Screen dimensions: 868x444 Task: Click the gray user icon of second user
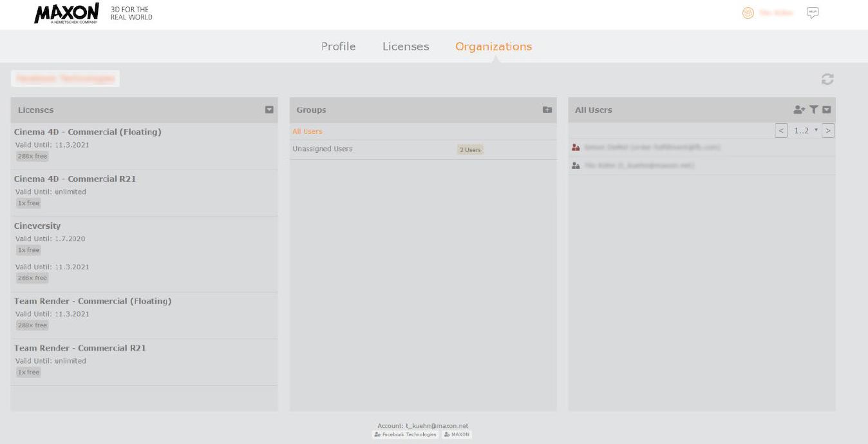[x=576, y=166]
